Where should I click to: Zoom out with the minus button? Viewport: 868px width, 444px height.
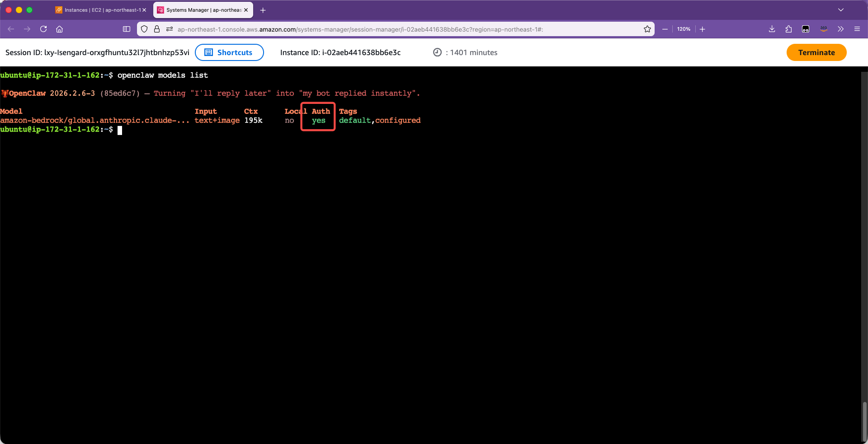665,29
